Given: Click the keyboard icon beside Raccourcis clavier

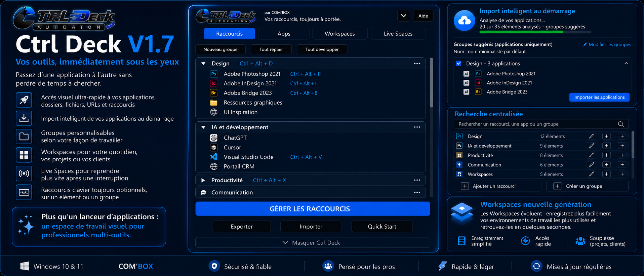Looking at the screenshot, I should [x=24, y=192].
